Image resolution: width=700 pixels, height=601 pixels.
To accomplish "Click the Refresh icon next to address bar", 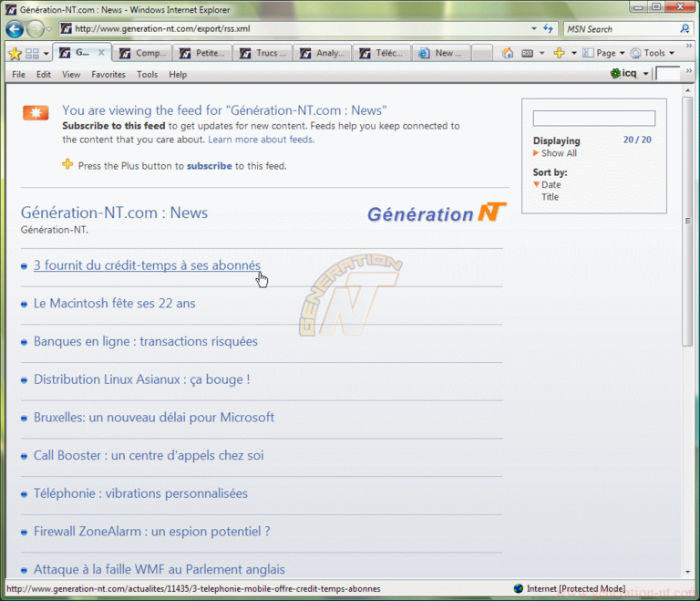I will pos(548,28).
